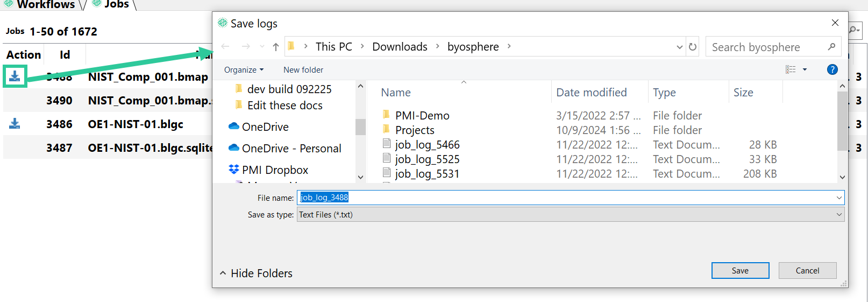Click the search magnifier icon
The width and height of the screenshot is (868, 302).
831,47
